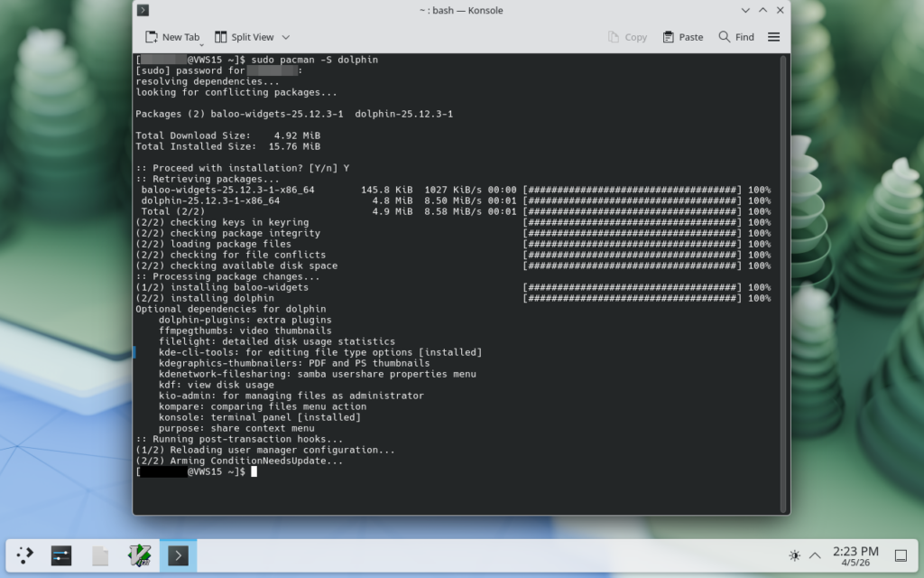Open the New Tab profile dropdown arrow

point(202,42)
